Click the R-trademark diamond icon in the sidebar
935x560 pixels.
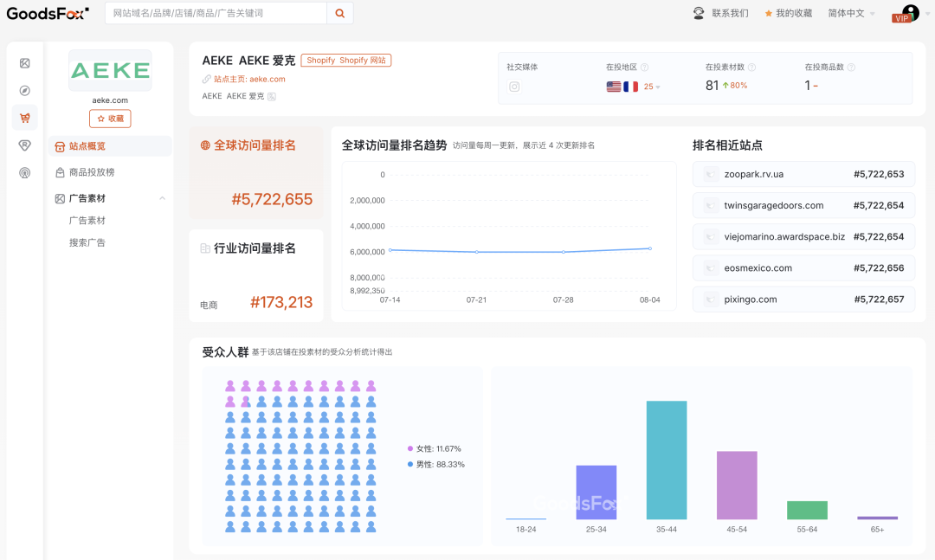click(x=24, y=145)
